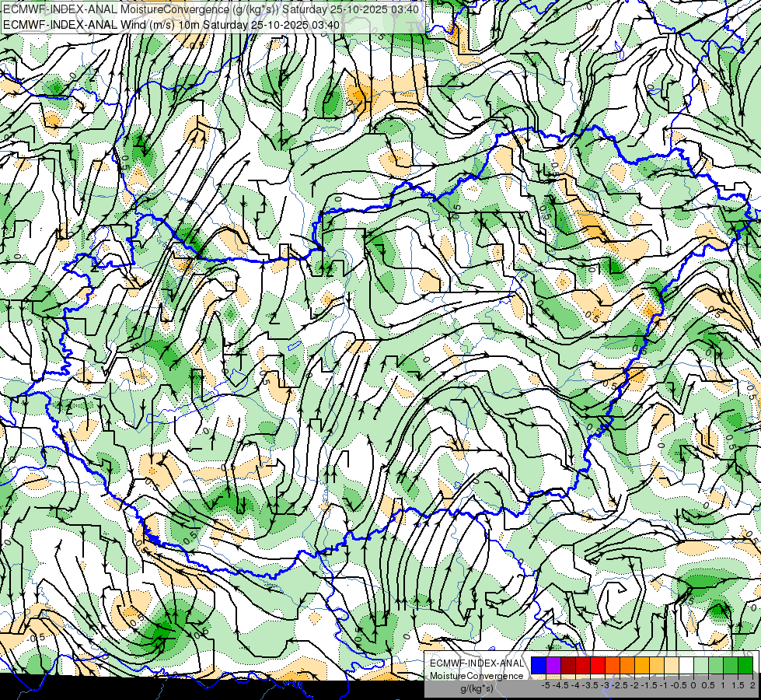Screen dimensions: 761x700
Task: Click the 2 legend tick label
Action: (752, 685)
